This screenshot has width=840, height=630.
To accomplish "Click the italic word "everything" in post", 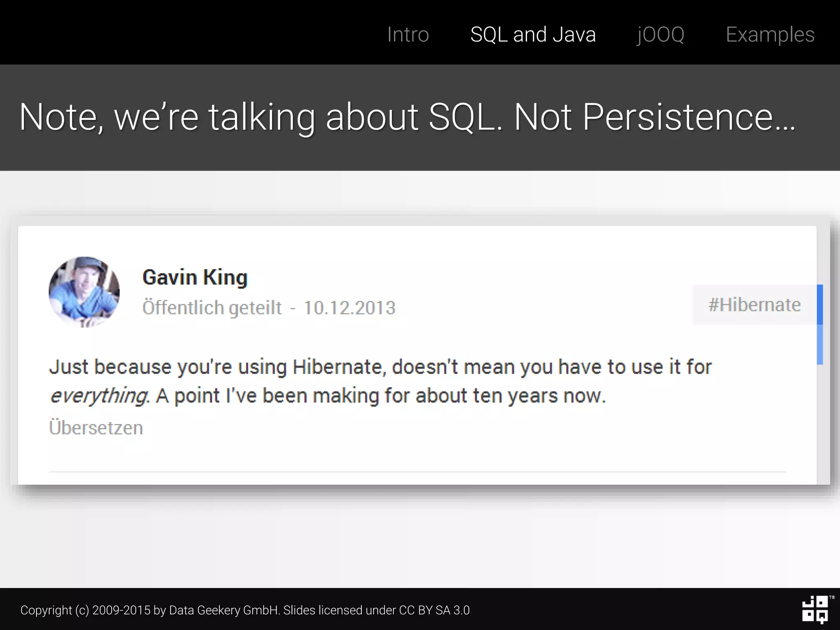I will pyautogui.click(x=98, y=396).
